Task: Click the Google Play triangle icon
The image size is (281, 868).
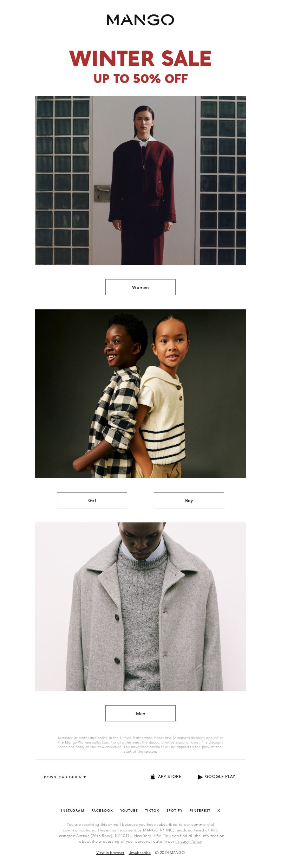Action: pos(200,777)
